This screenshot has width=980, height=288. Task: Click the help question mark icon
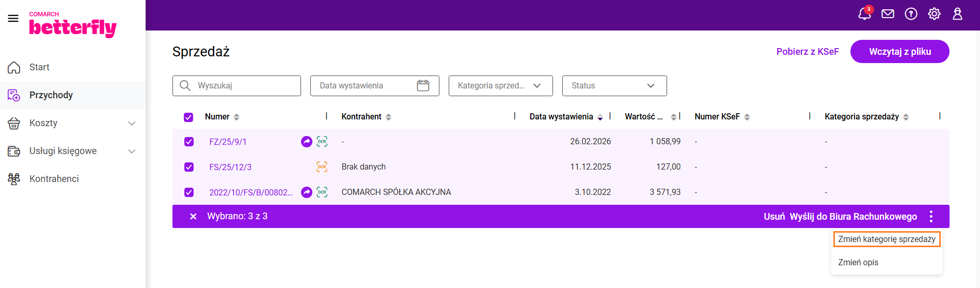[911, 14]
